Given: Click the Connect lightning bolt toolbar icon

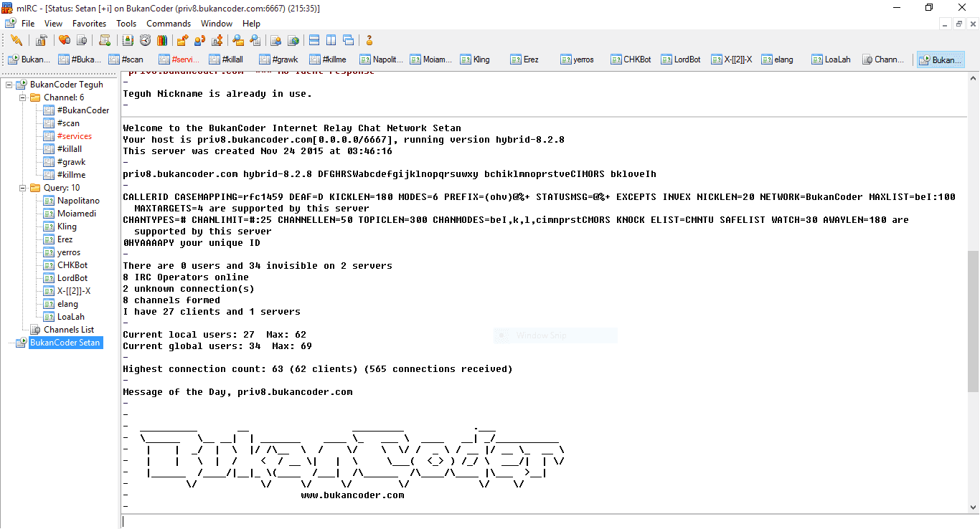Looking at the screenshot, I should [x=16, y=40].
